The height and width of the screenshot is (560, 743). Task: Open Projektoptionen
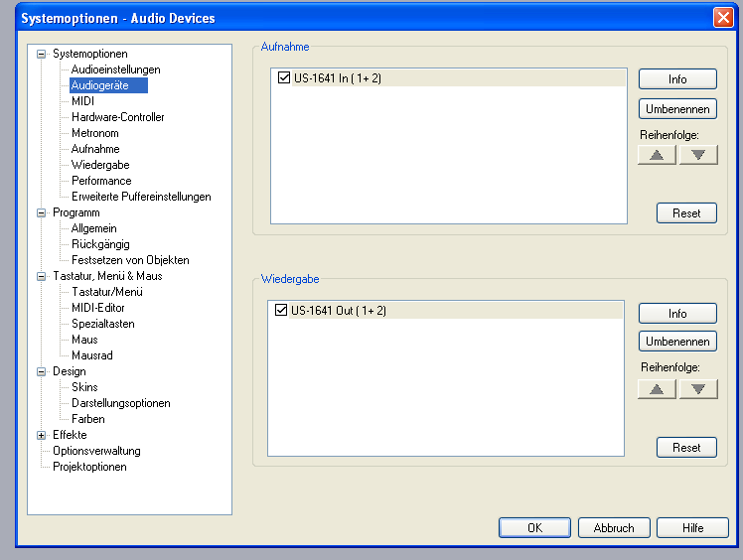click(x=89, y=467)
